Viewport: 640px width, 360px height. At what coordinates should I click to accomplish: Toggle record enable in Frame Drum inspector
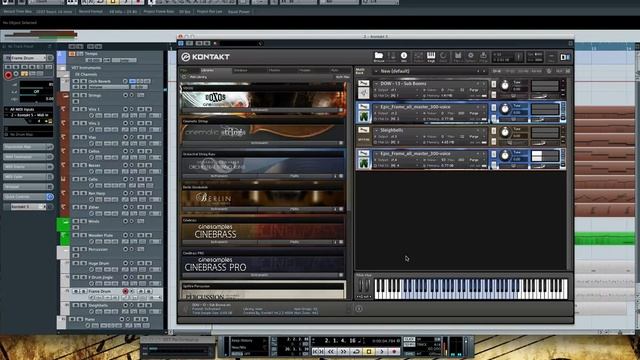8,75
